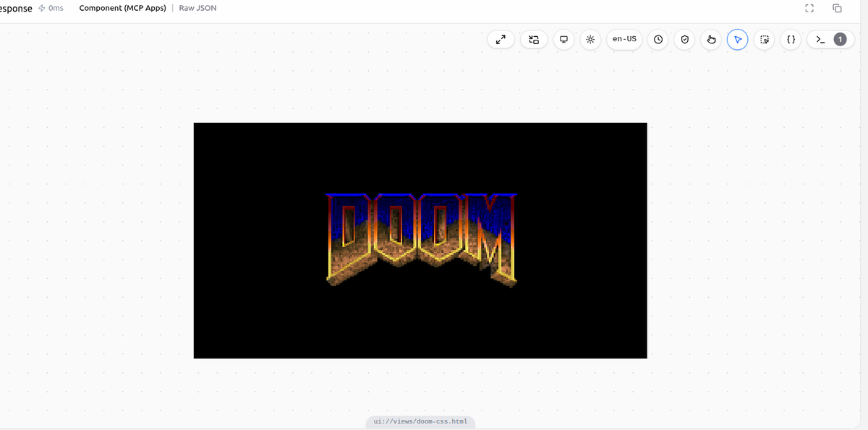Select the arrow cursor pointer icon

(x=737, y=40)
